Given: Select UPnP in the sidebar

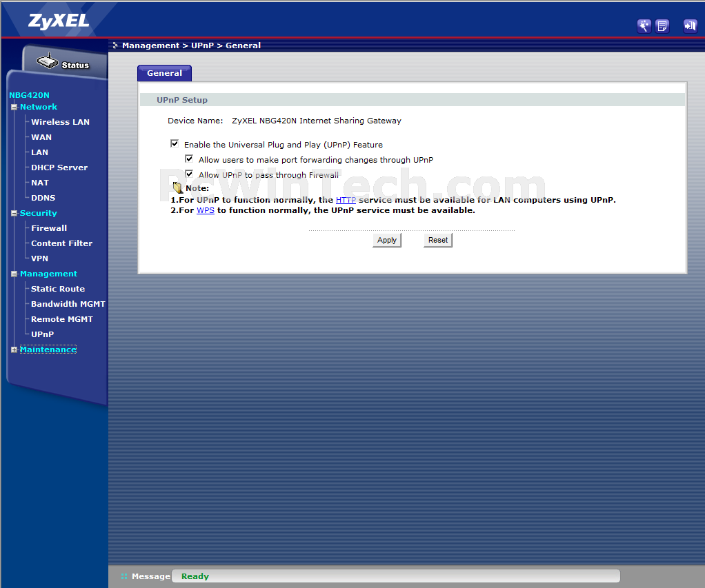Looking at the screenshot, I should tap(42, 334).
